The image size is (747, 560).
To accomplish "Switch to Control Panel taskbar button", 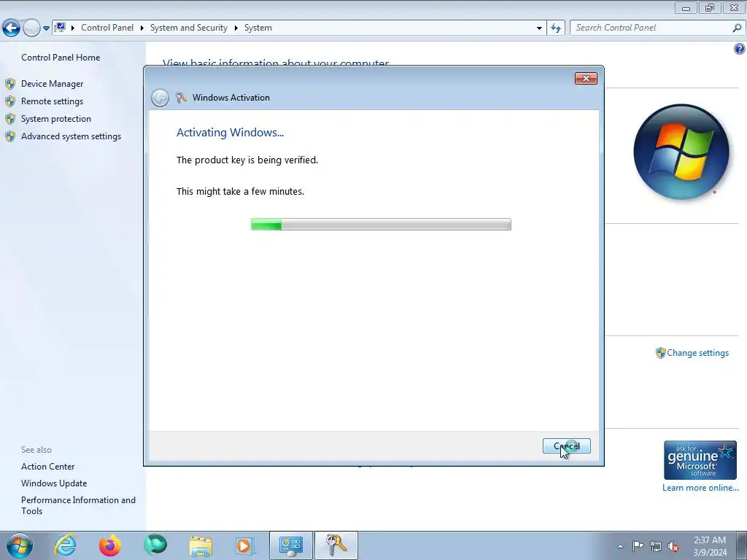I will point(291,545).
